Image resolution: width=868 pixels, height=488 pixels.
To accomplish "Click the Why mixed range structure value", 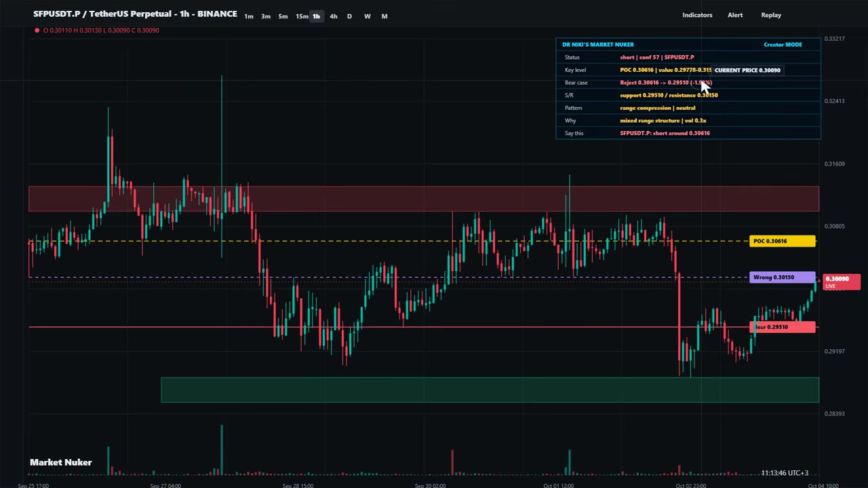I will tap(663, 121).
